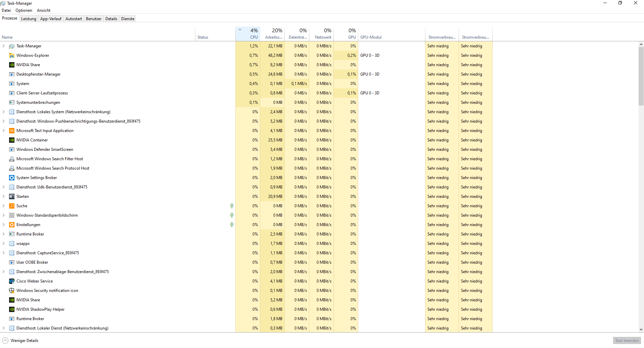Click the Systemunterbrechungen process icon
Image resolution: width=644 pixels, height=348 pixels.
[x=12, y=102]
